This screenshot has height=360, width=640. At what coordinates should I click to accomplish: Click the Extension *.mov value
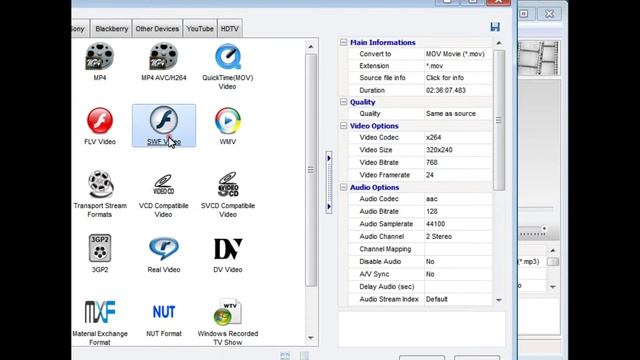458,66
